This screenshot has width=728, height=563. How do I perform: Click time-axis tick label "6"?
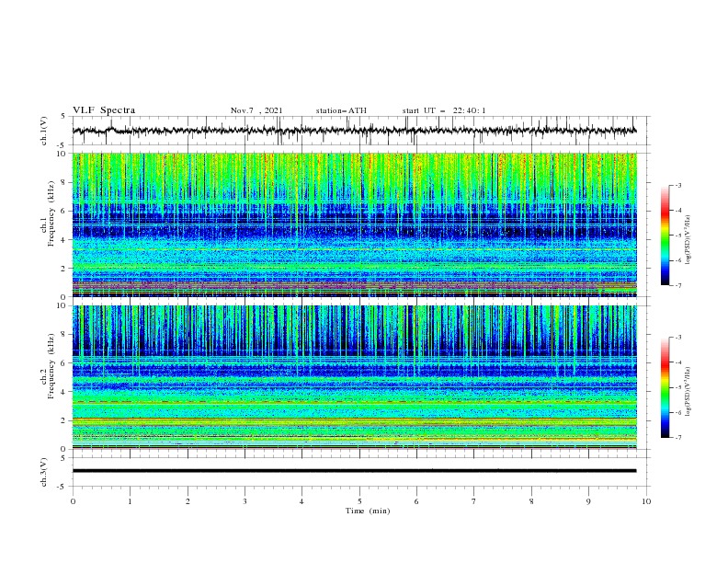(416, 501)
